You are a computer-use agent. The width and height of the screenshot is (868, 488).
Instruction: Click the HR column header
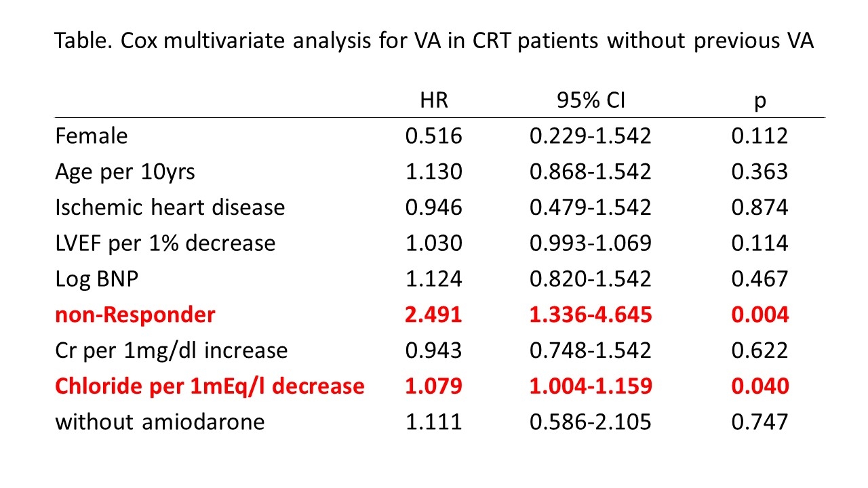pos(434,100)
